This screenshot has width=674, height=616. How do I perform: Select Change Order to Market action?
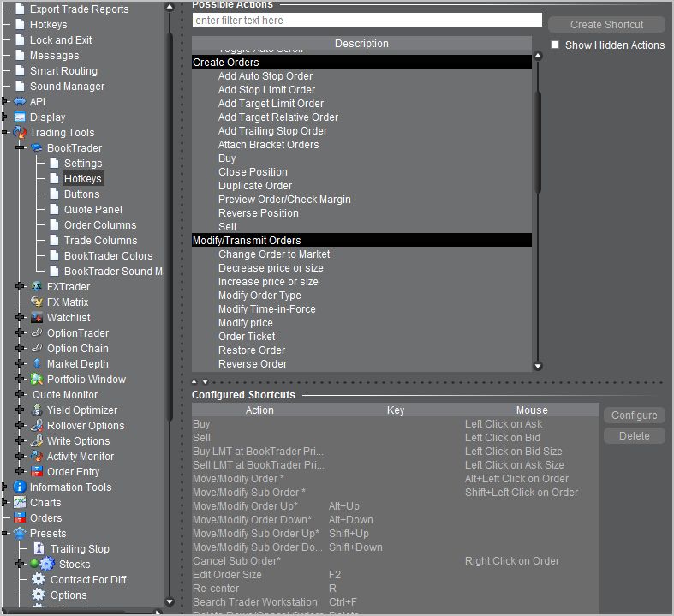274,254
